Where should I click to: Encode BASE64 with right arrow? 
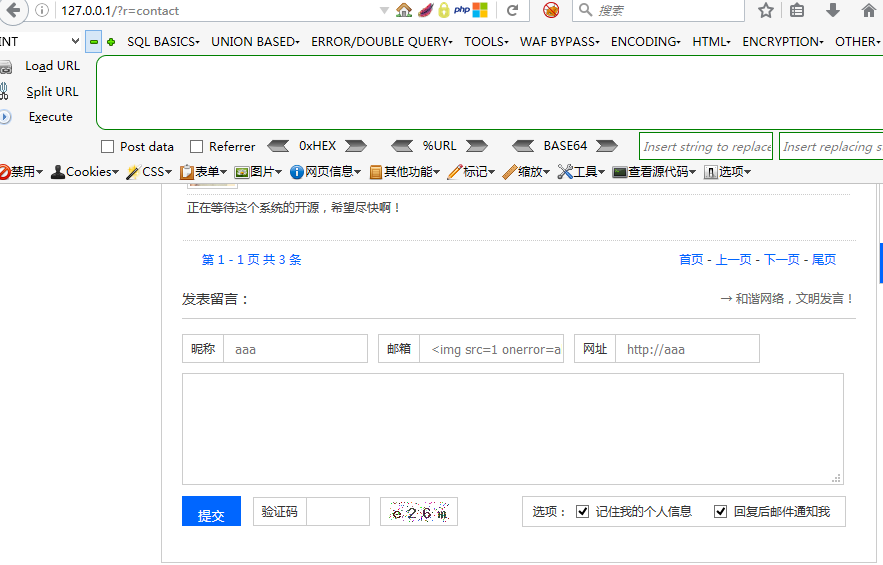[606, 146]
